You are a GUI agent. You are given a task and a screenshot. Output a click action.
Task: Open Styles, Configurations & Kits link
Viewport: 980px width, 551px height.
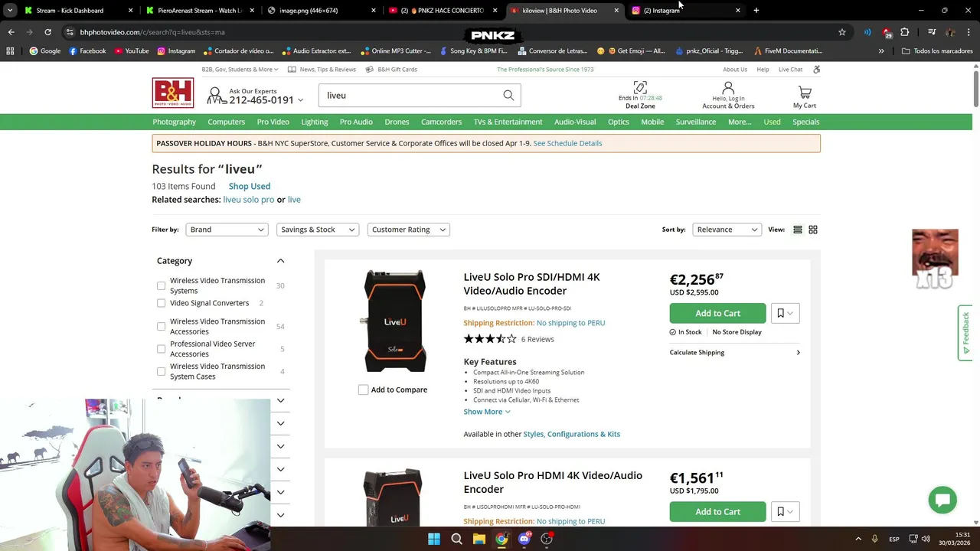572,434
